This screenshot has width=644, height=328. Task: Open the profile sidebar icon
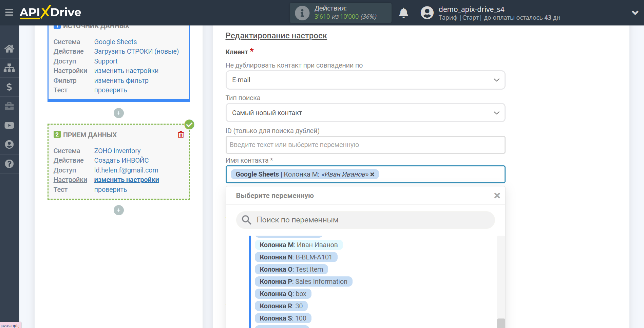click(x=9, y=145)
